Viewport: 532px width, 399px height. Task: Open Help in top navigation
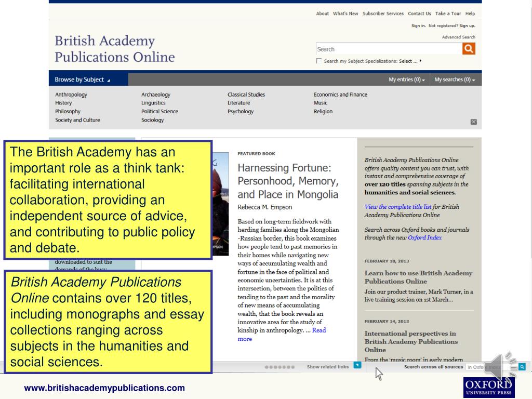pyautogui.click(x=470, y=14)
